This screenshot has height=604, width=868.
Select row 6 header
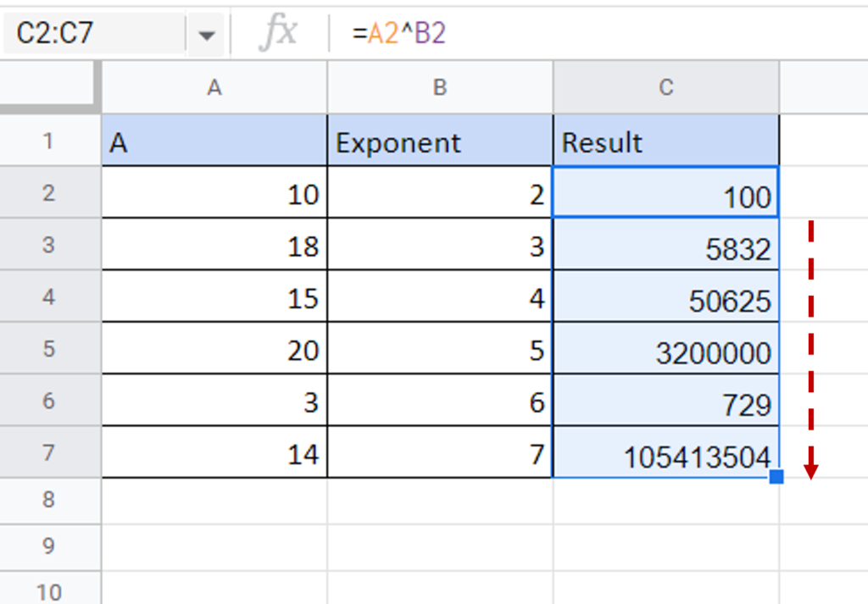coord(48,401)
